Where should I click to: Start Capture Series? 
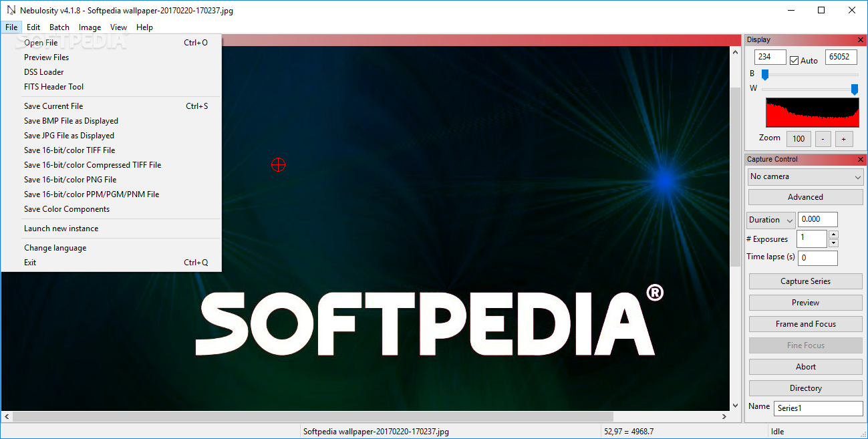[x=805, y=281]
